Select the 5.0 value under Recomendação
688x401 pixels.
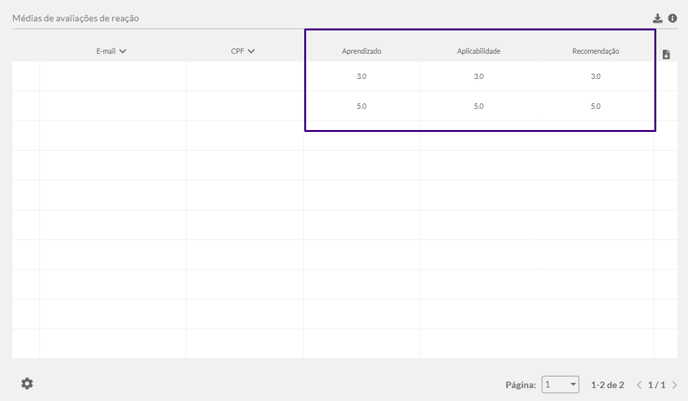595,106
